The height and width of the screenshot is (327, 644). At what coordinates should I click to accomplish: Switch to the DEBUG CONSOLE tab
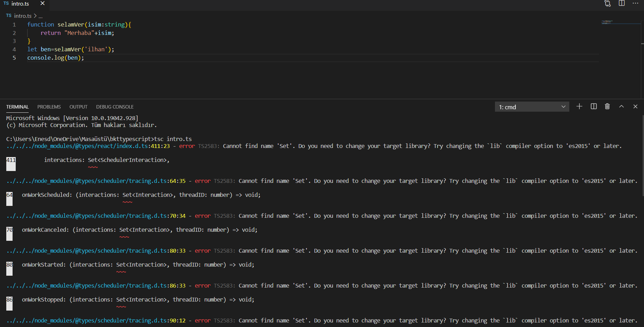pos(115,107)
